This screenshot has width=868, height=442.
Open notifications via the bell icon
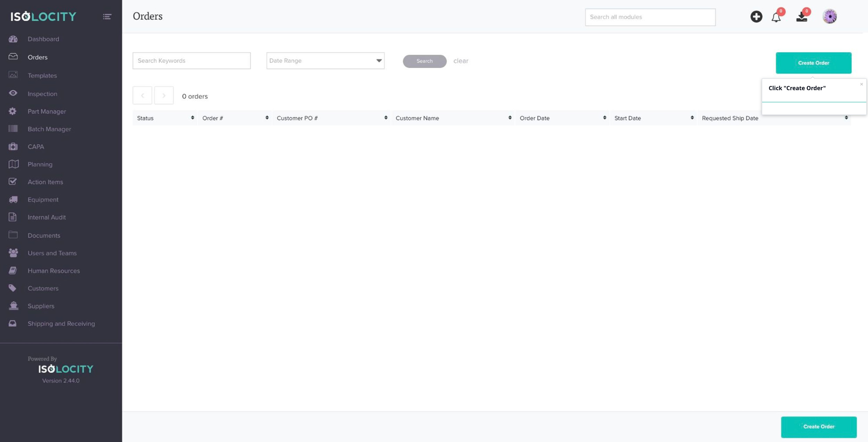pos(776,17)
